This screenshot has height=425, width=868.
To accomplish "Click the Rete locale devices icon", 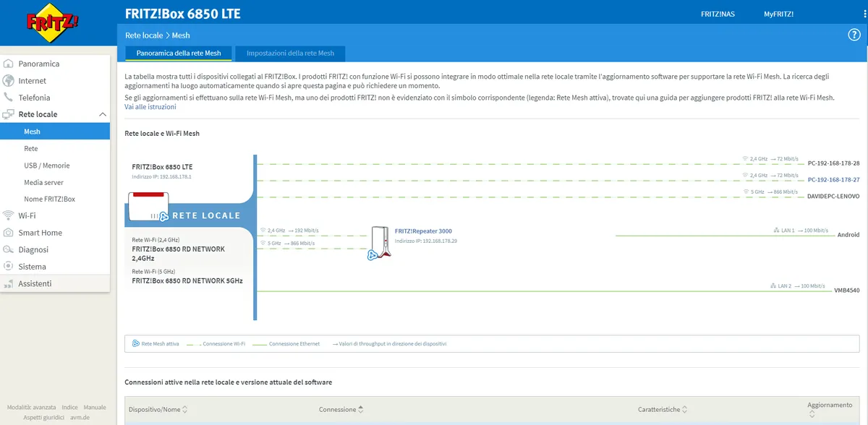I will point(9,114).
